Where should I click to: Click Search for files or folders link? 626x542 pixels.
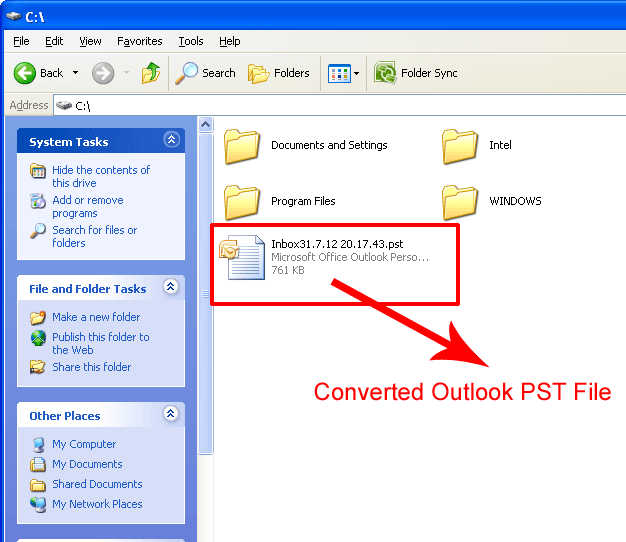coord(95,236)
